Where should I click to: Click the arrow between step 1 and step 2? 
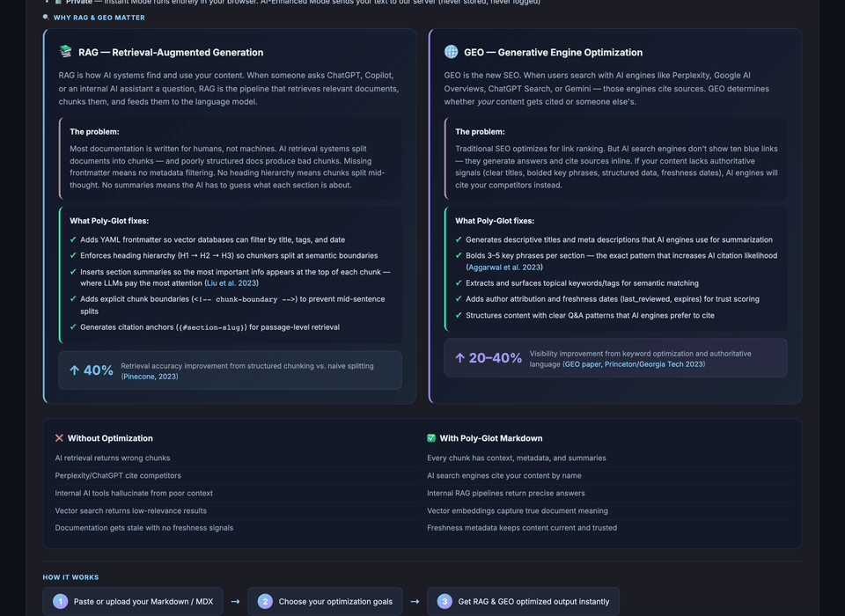tap(236, 601)
